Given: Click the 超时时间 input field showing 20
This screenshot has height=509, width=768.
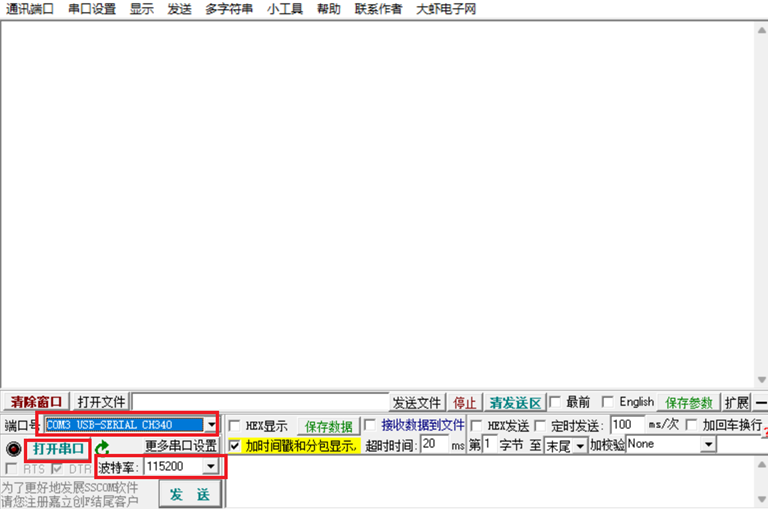Looking at the screenshot, I should [x=434, y=444].
